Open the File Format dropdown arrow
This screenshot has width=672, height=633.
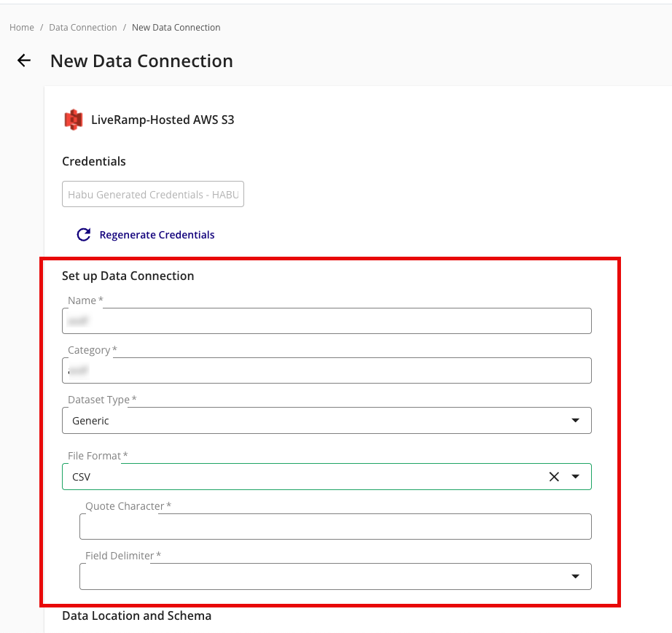576,477
